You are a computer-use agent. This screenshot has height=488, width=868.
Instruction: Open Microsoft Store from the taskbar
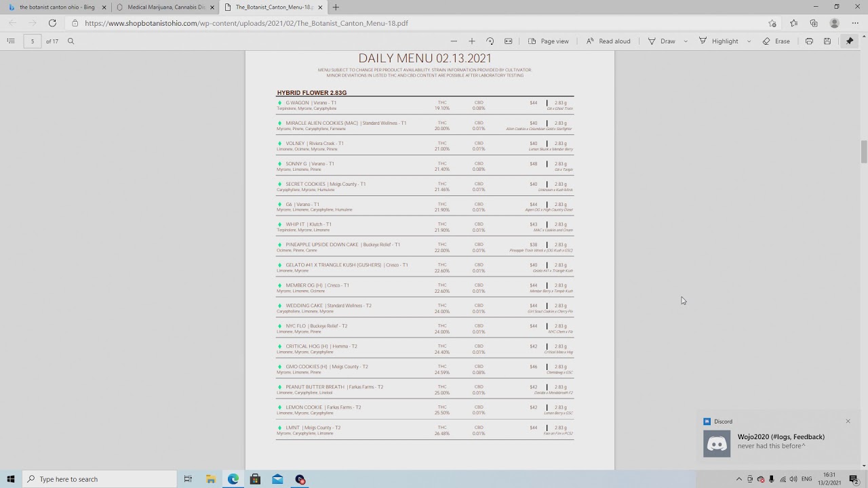click(x=256, y=479)
